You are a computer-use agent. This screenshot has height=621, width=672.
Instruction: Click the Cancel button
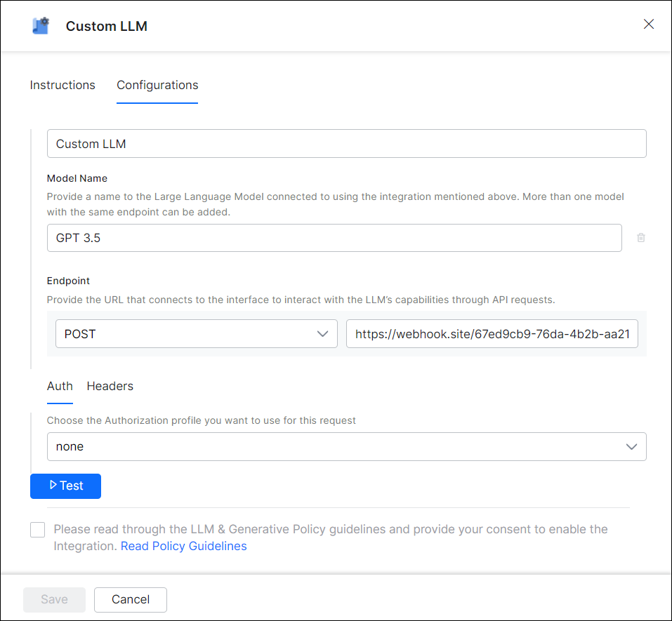click(131, 599)
